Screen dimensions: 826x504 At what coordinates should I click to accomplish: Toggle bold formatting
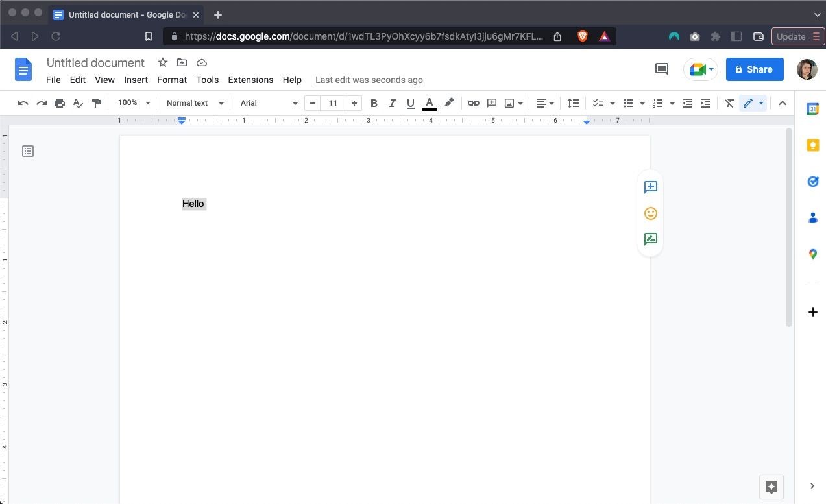(374, 103)
